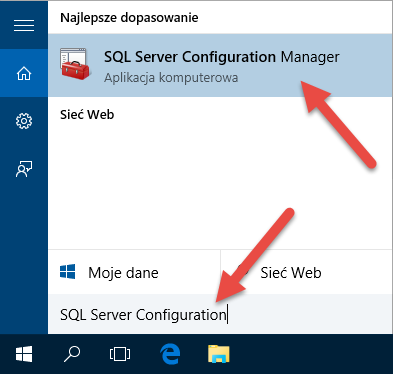Open the Windows Start button

click(x=24, y=354)
